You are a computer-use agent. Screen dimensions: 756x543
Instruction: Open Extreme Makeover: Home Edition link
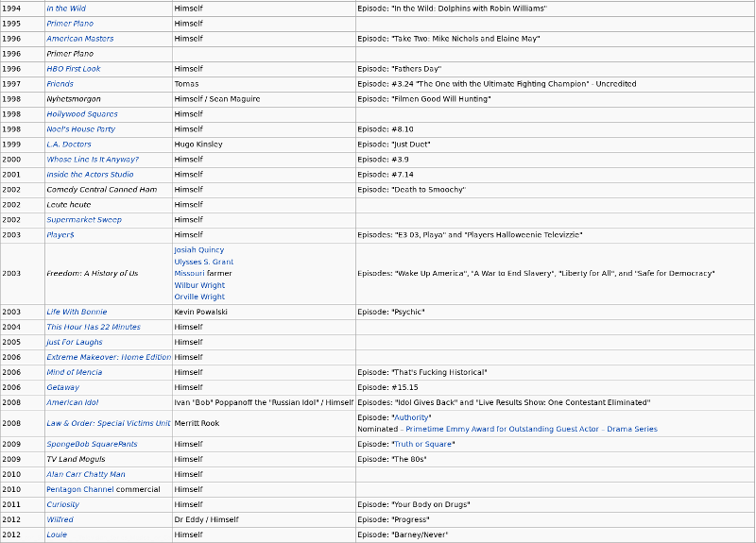[x=109, y=357]
